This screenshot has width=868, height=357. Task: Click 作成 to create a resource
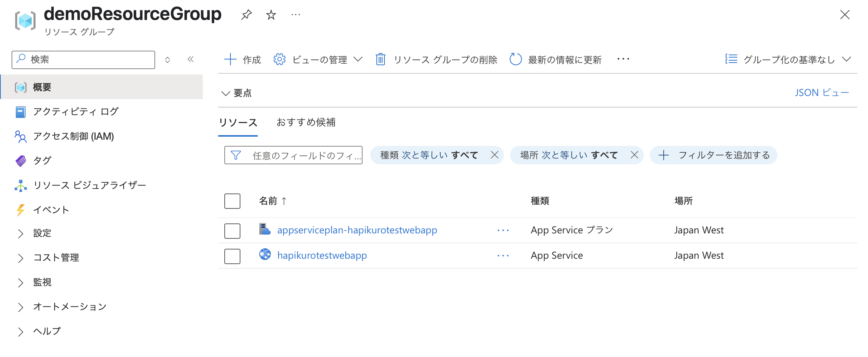click(242, 59)
